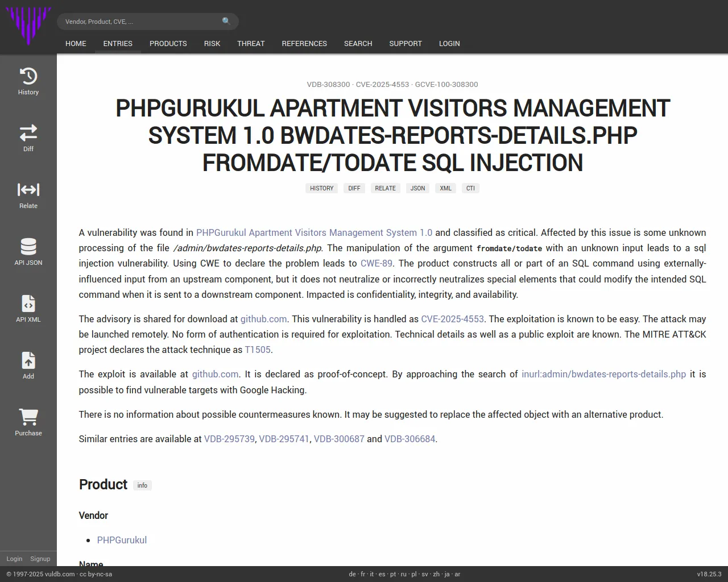728x582 pixels.
Task: Switch language to sv
Action: coord(425,574)
